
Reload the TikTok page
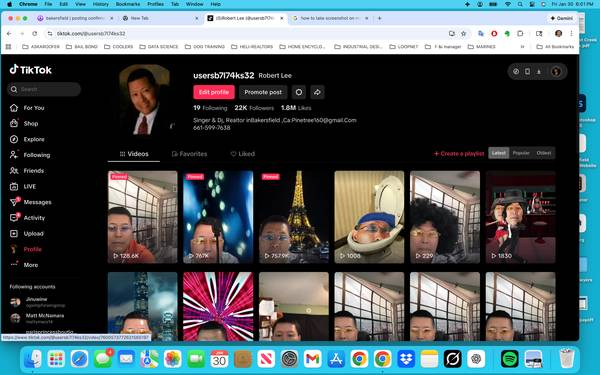point(34,34)
